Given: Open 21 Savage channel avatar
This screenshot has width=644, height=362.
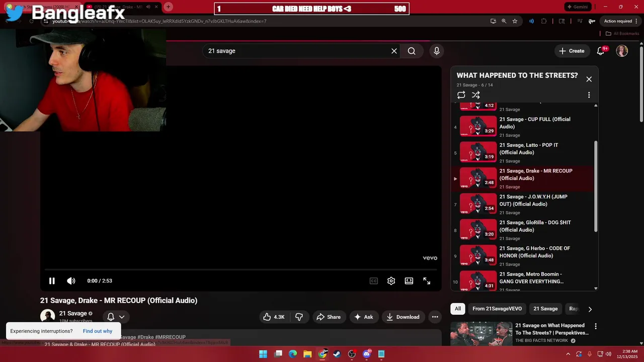Looking at the screenshot, I should 47,316.
